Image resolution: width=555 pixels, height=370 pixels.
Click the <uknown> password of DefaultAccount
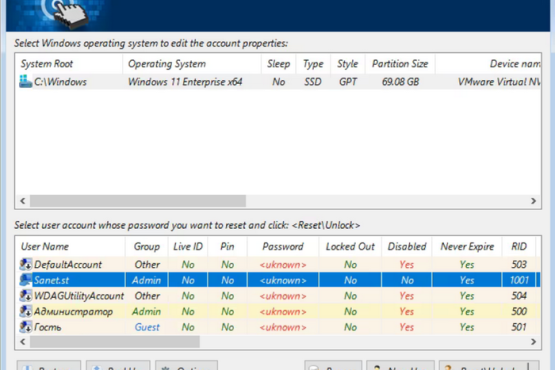283,264
